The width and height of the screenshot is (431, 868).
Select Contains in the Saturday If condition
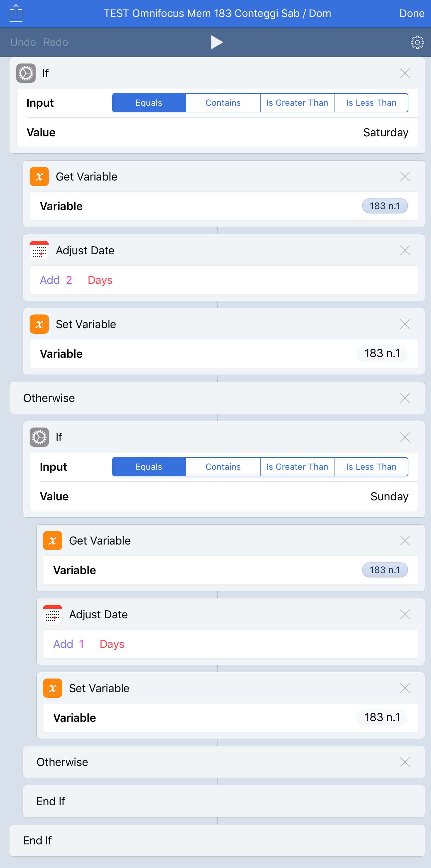tap(223, 103)
